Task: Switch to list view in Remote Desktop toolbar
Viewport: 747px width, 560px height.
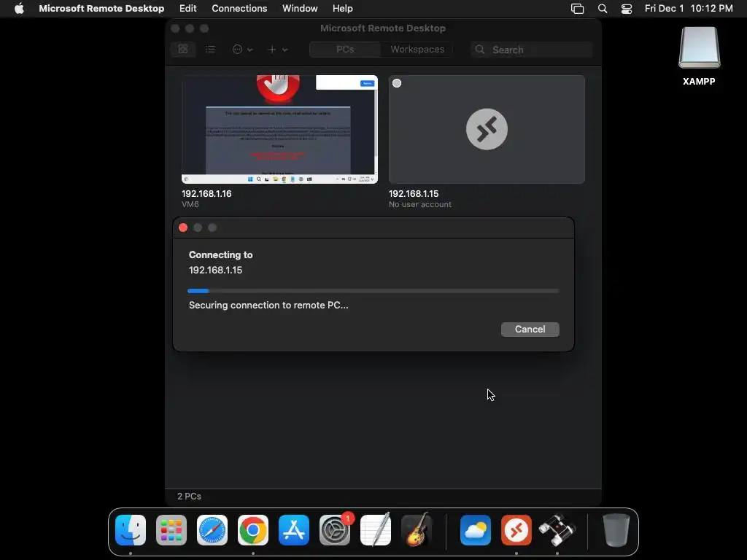Action: pos(210,49)
